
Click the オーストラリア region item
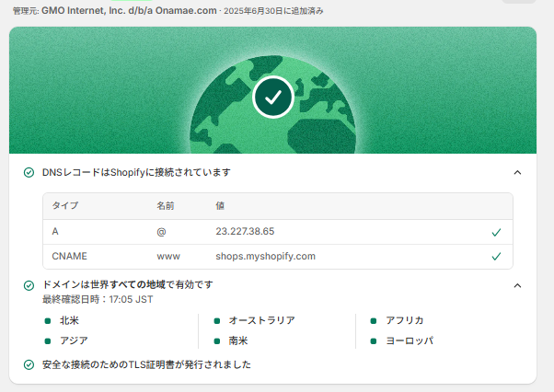pos(261,320)
